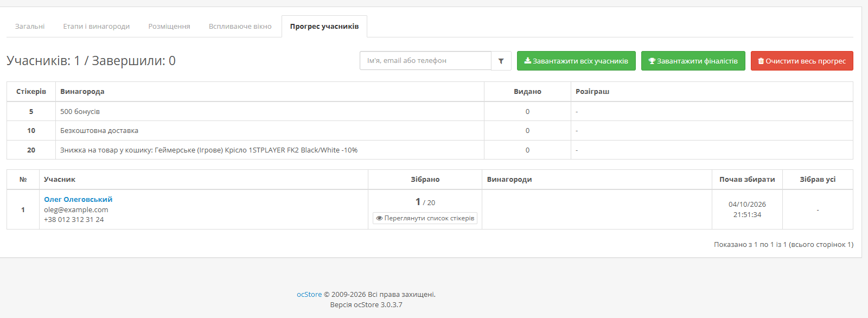Click the 20 value in the Стікерів column
868x318 pixels.
31,150
